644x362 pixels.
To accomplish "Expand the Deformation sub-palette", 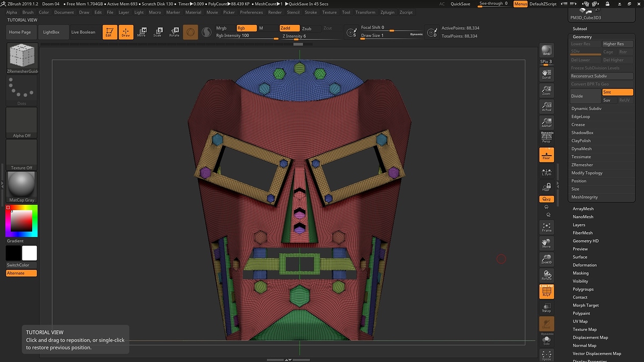I will pos(584,265).
